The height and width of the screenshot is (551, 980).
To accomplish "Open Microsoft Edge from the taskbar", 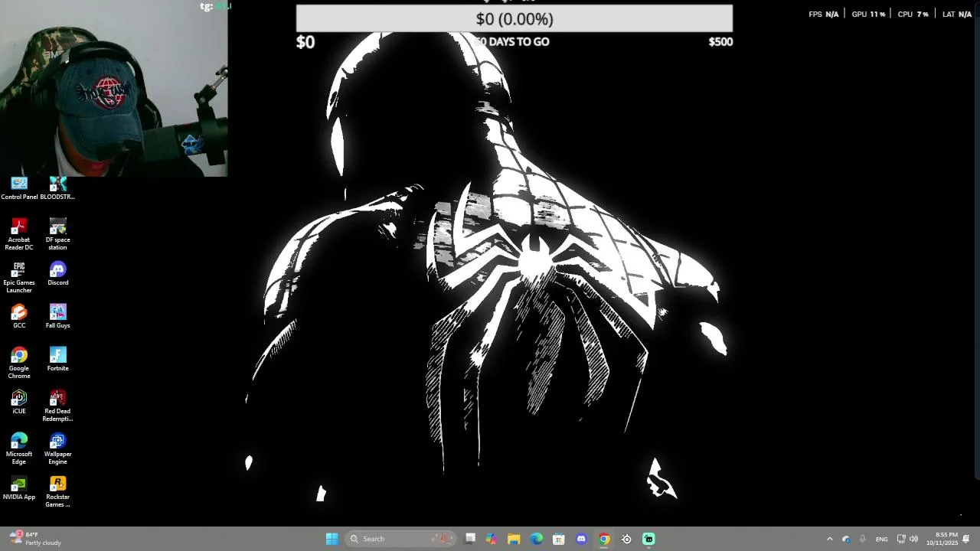I will pyautogui.click(x=537, y=539).
